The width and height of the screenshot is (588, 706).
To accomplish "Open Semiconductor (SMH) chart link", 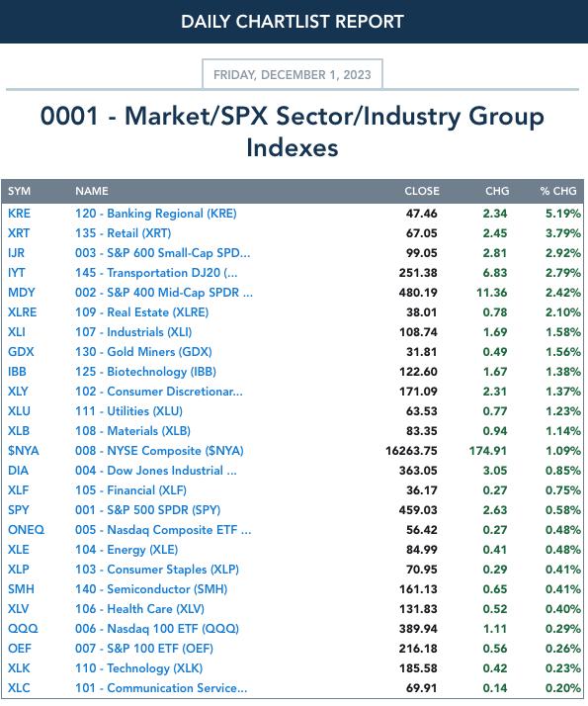I will (x=151, y=589).
